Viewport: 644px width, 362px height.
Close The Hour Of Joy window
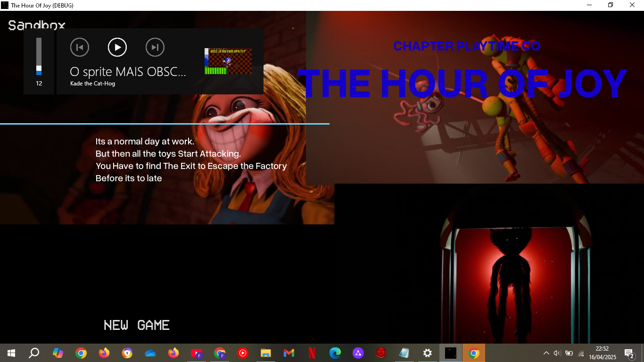pyautogui.click(x=633, y=5)
